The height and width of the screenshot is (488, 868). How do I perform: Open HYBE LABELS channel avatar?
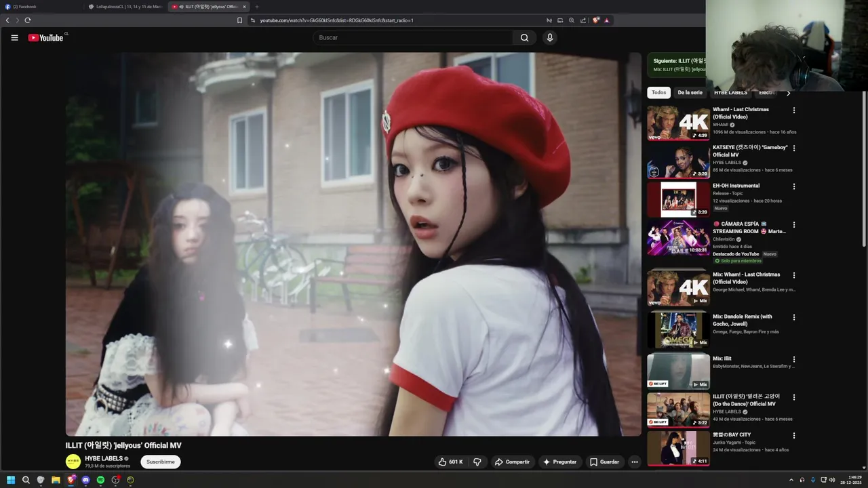pyautogui.click(x=73, y=462)
